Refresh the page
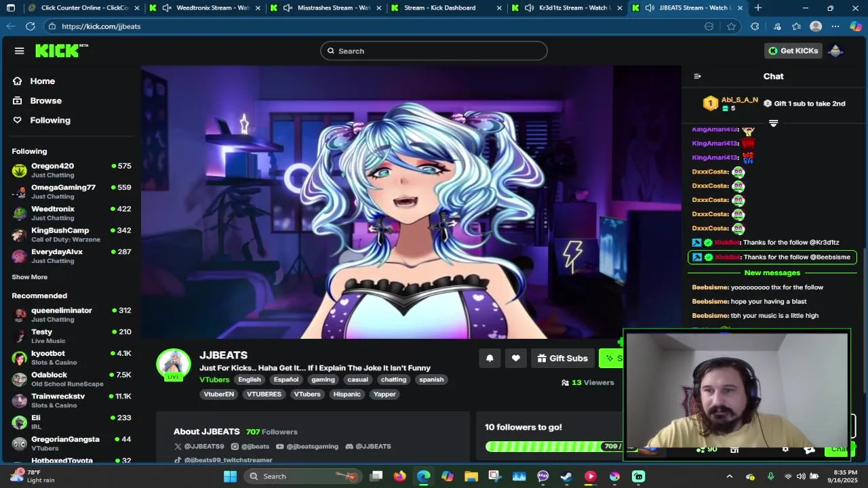Viewport: 868px width, 488px height. pos(31,26)
